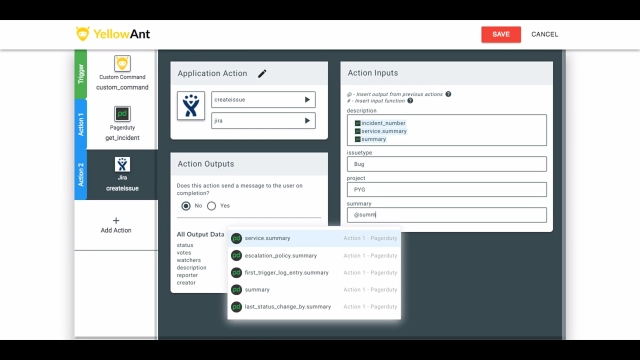Switch to the Action 1 tab
This screenshot has width=640, height=360.
tap(81, 124)
